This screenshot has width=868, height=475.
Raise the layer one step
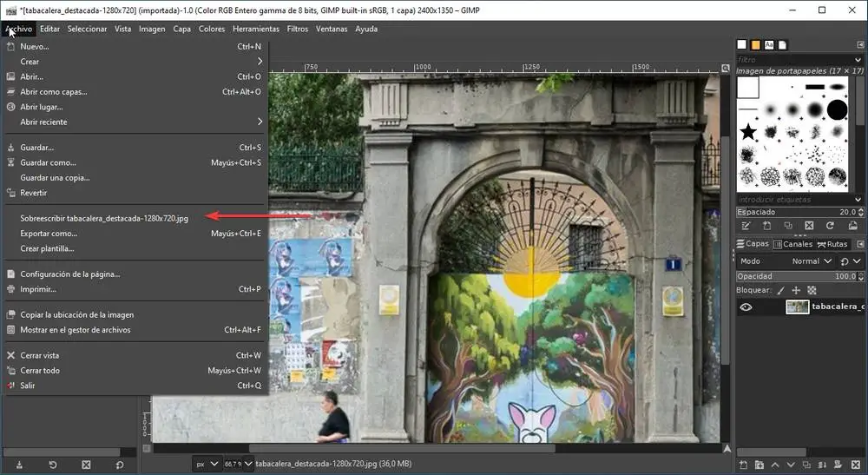[775, 465]
